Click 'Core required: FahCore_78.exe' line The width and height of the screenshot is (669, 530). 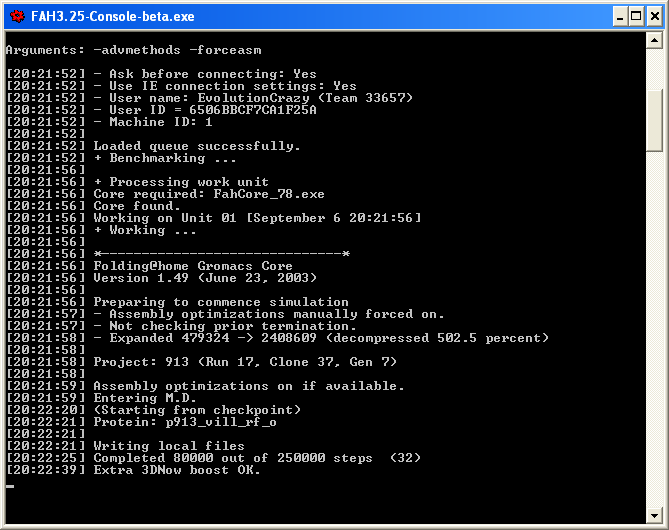pyautogui.click(x=166, y=194)
